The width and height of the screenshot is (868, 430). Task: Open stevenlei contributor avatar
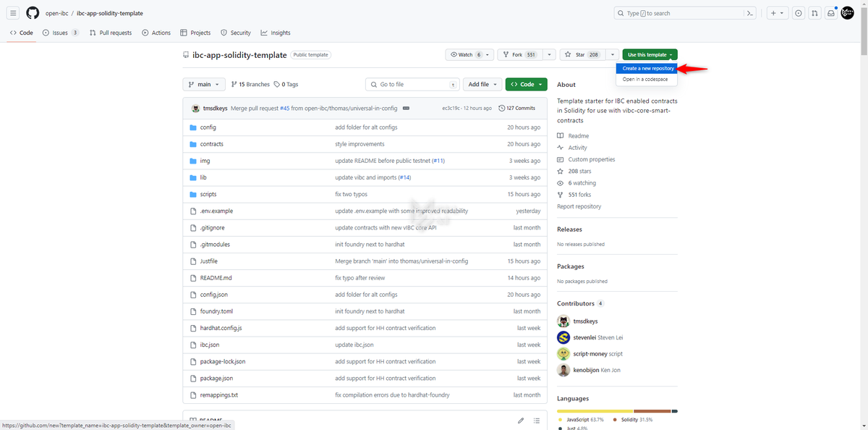[563, 337]
